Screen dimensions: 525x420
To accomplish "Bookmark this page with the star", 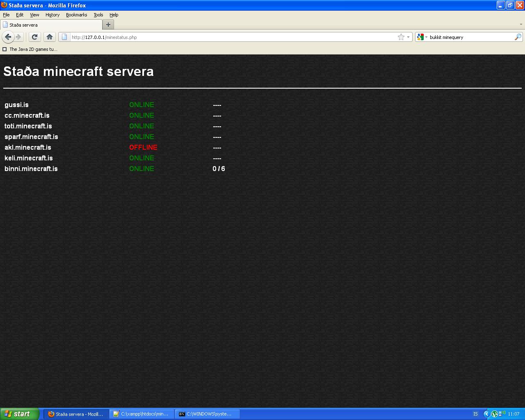I will click(x=401, y=37).
